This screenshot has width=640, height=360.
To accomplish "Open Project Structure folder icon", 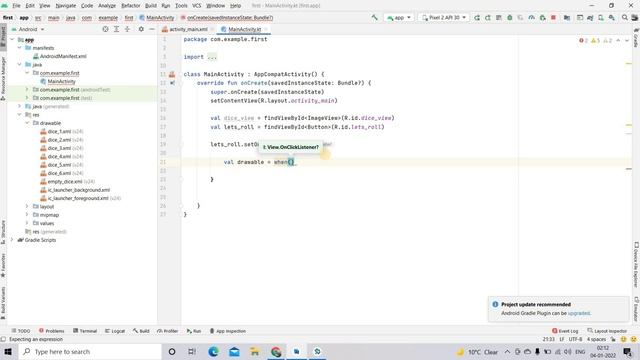I will pyautogui.click(x=567, y=18).
